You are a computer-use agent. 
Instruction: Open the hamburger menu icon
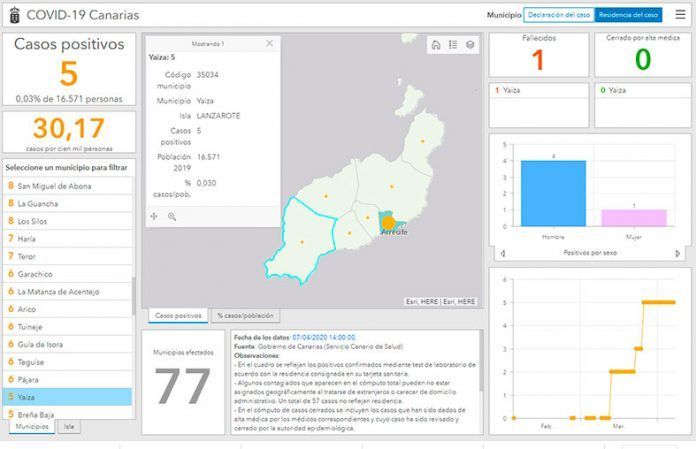coord(680,15)
